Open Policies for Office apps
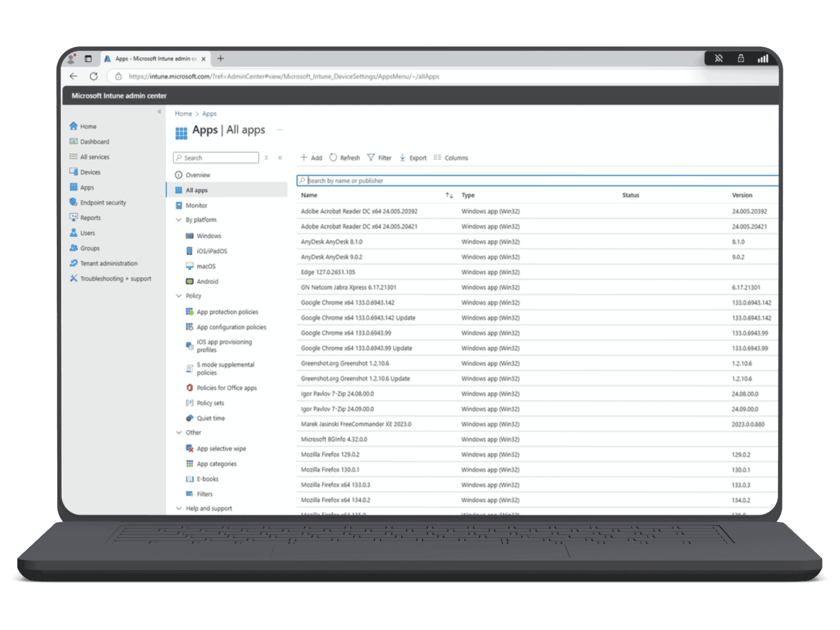The height and width of the screenshot is (630, 840). coord(221,388)
